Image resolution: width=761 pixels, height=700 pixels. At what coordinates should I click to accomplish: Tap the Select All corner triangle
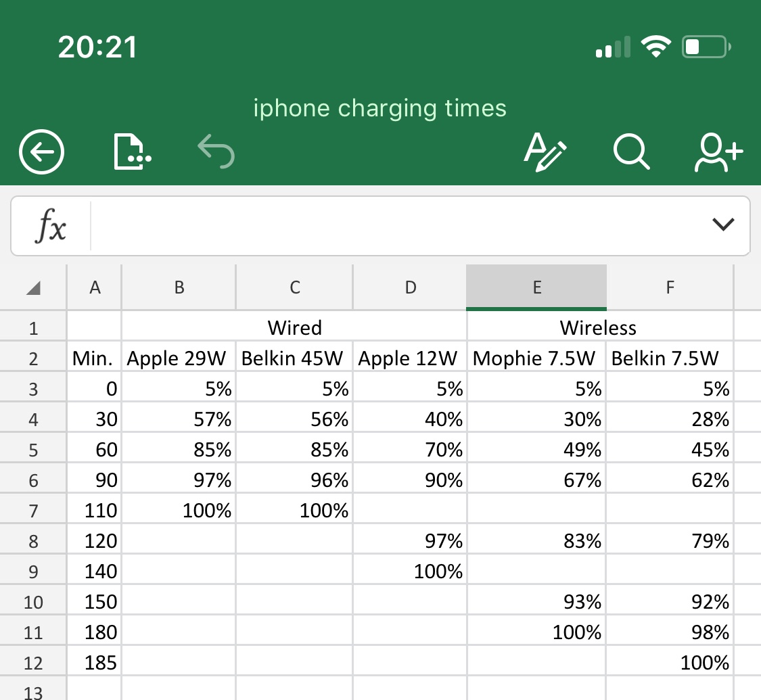tap(33, 287)
